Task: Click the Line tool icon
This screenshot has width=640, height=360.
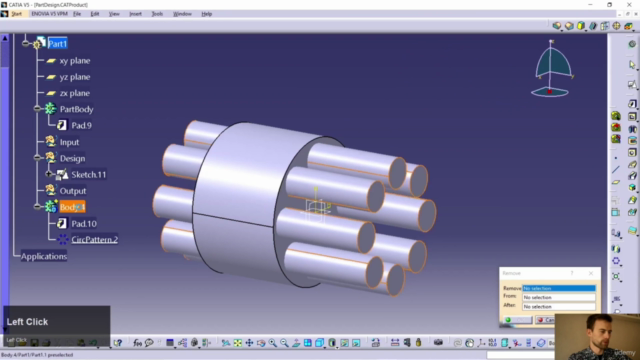Action: [616, 169]
